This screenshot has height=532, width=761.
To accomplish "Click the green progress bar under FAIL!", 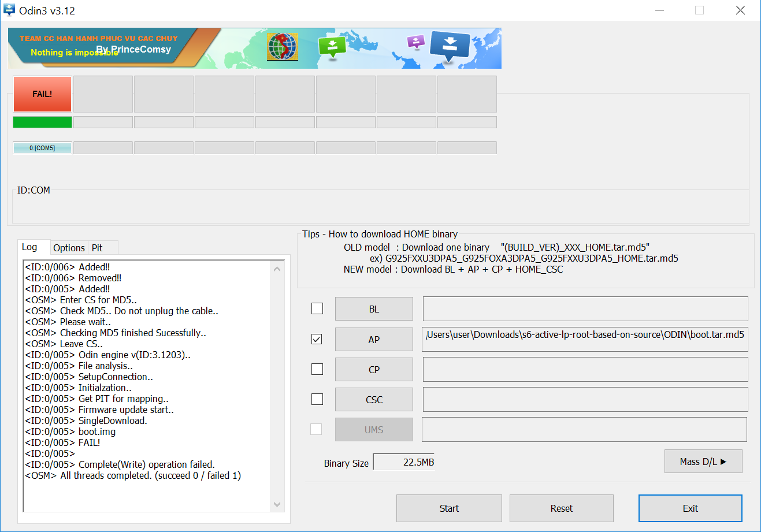I will pyautogui.click(x=42, y=122).
